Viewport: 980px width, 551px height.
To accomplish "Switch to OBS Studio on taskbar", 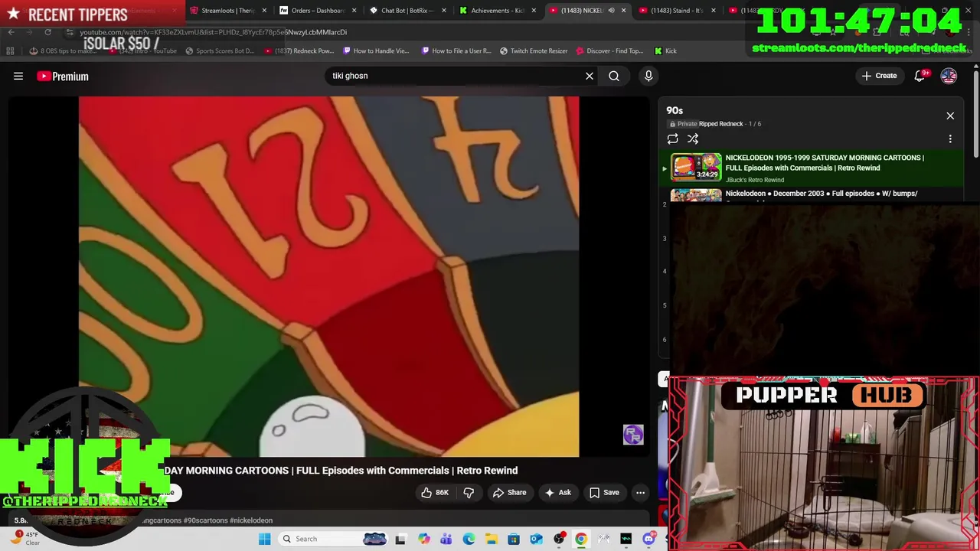I will click(x=559, y=540).
